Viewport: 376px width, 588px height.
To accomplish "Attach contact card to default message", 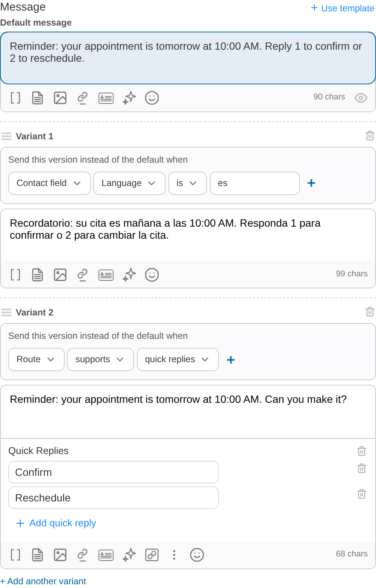I will [x=106, y=98].
